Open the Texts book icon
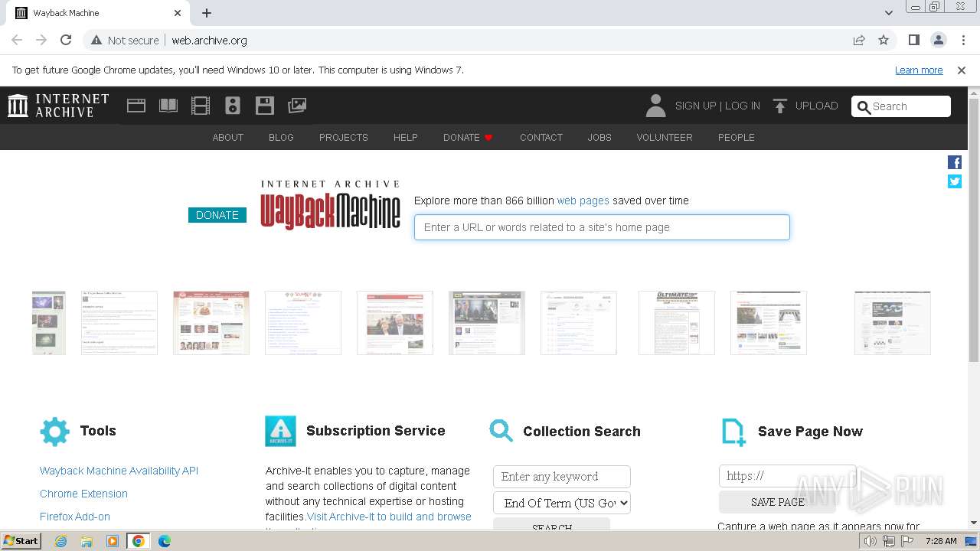The width and height of the screenshot is (980, 551). point(168,106)
